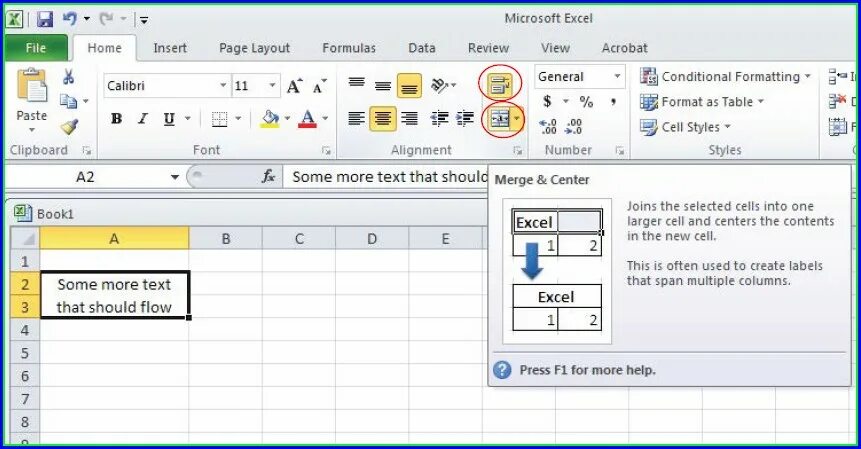Image resolution: width=861 pixels, height=449 pixels.
Task: Click the Format Painter brush icon
Action: pyautogui.click(x=69, y=127)
